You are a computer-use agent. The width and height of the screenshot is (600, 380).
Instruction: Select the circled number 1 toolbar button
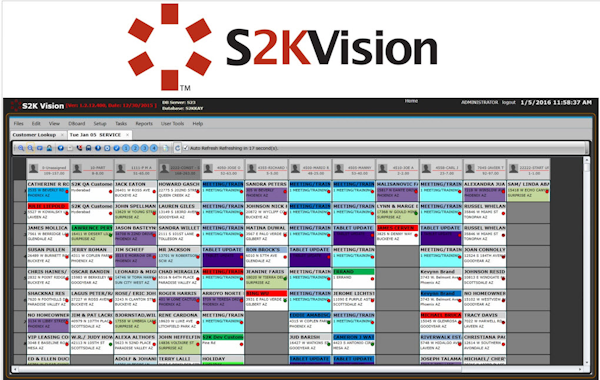coord(126,148)
